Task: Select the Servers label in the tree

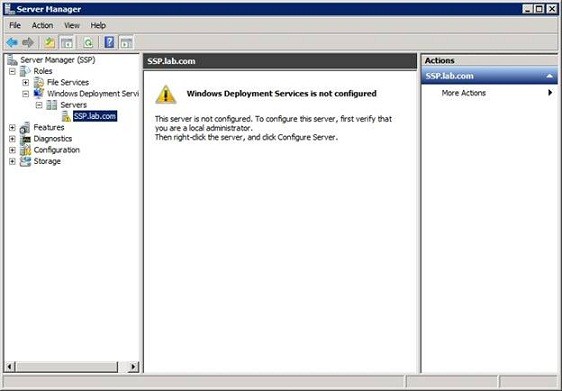Action: [73, 105]
